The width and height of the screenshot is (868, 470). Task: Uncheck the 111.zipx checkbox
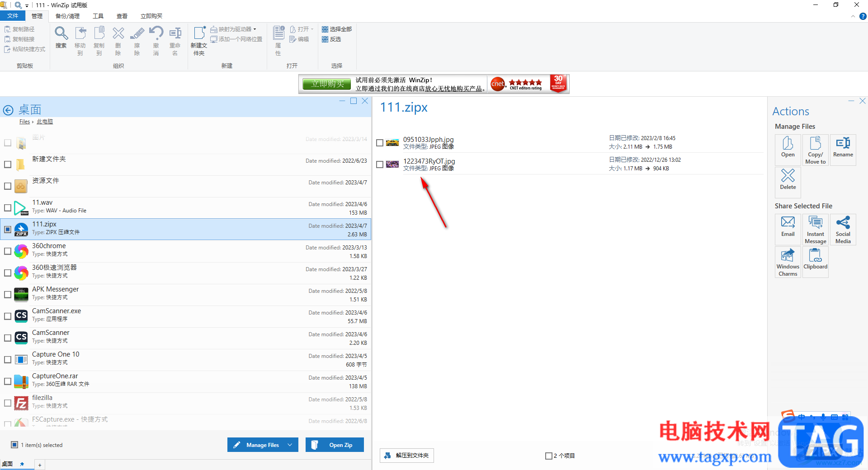tap(8, 230)
